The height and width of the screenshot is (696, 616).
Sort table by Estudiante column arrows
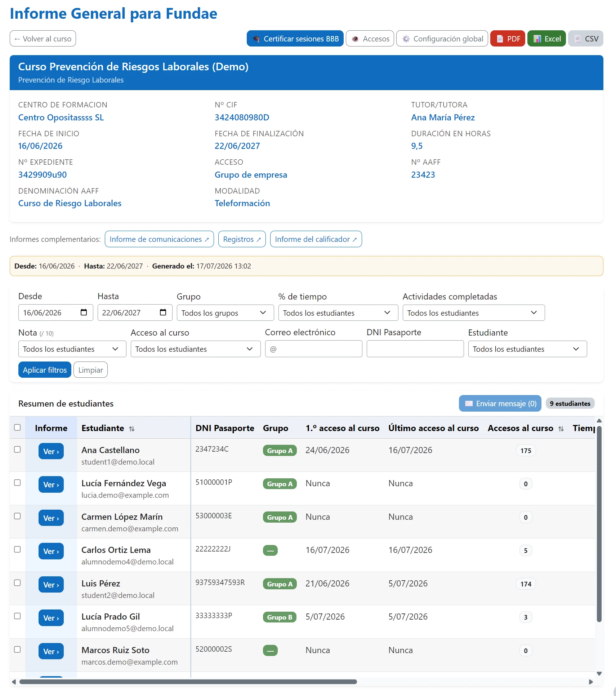point(132,429)
